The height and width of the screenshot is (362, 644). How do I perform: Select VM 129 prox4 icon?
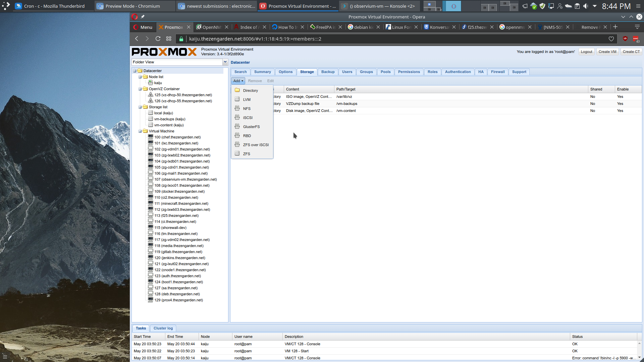[151, 300]
